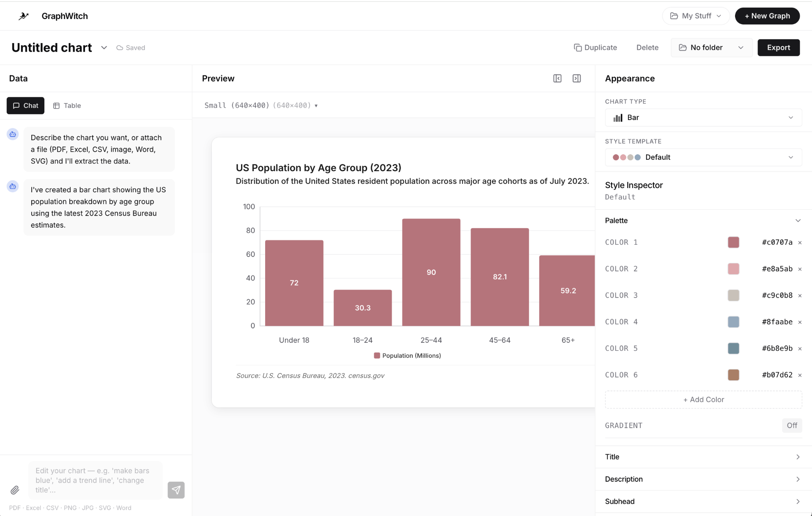Viewport: 812px width, 516px height.
Task: Open the My Stuff dropdown
Action: pyautogui.click(x=696, y=16)
